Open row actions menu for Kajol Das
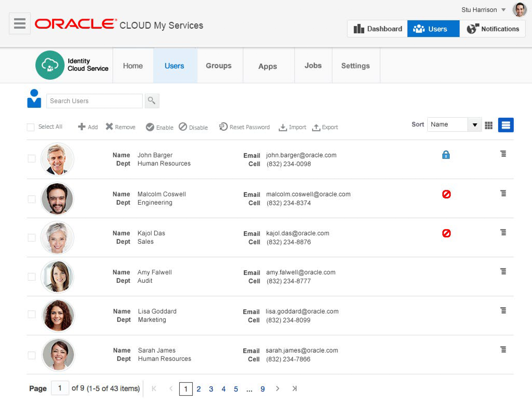 503,232
